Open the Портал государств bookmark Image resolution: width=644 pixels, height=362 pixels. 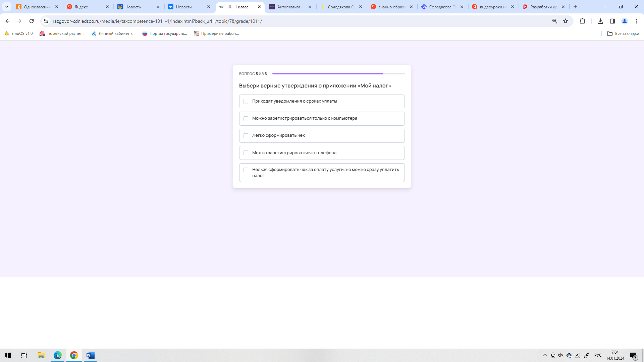pos(165,34)
